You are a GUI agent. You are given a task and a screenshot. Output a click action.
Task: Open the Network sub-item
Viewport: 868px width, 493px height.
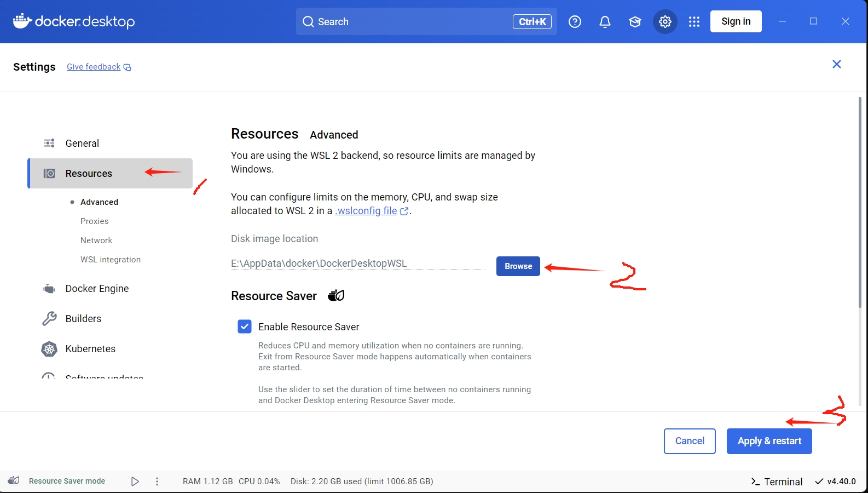96,240
